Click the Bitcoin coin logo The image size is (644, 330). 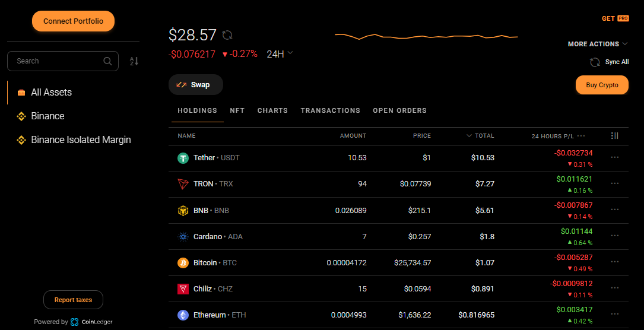coord(183,263)
